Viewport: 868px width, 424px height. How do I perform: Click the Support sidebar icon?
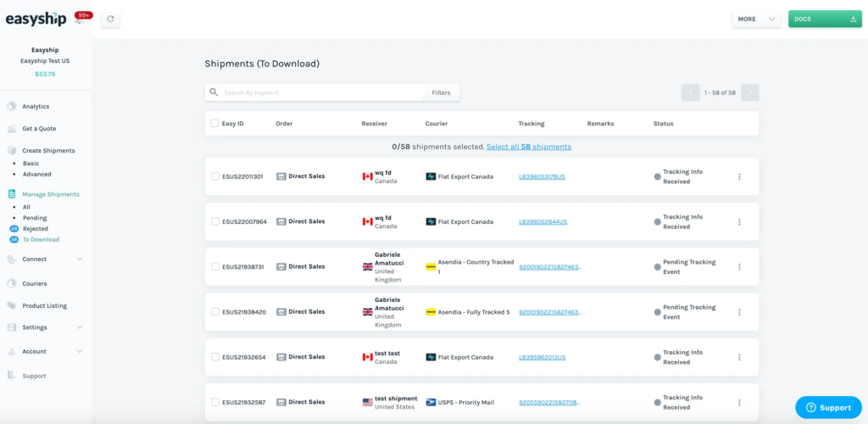tap(12, 376)
